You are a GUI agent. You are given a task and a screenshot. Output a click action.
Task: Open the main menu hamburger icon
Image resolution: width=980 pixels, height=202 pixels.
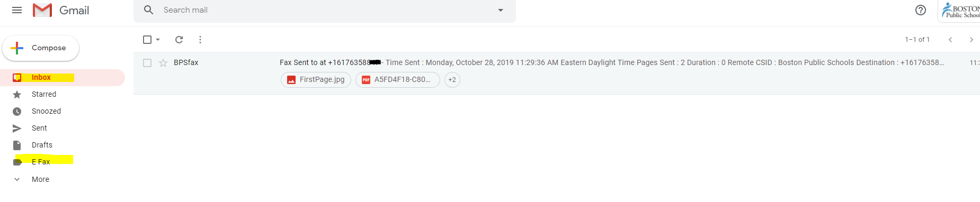coord(17,10)
